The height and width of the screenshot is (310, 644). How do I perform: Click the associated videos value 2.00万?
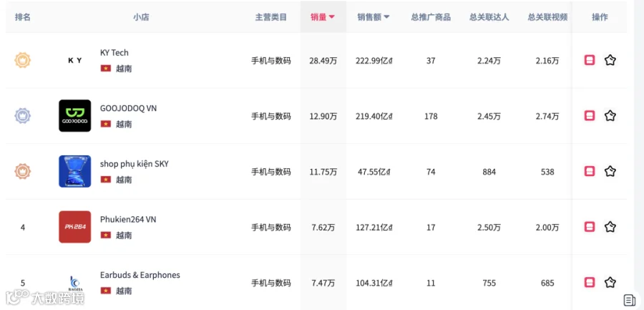click(547, 228)
